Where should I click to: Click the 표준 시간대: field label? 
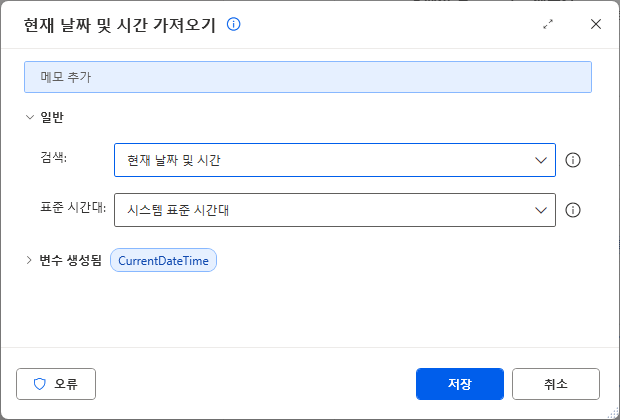73,208
